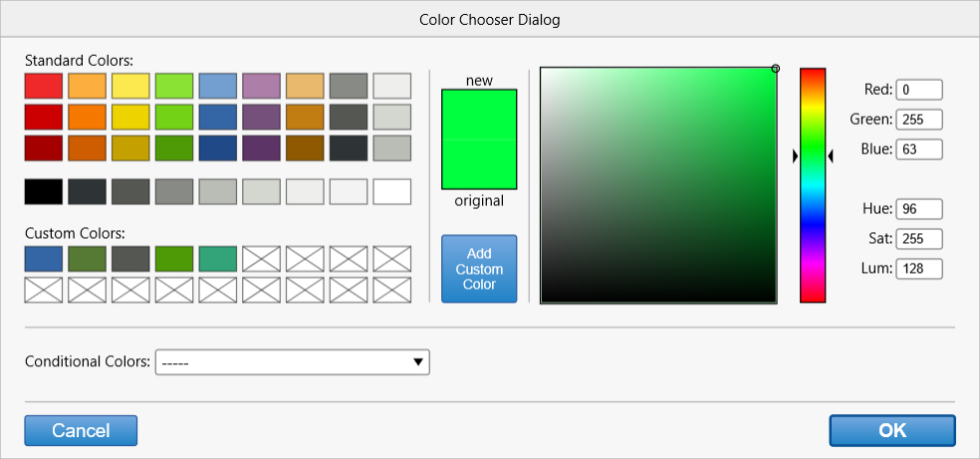Click into the Sat value field
This screenshot has height=459, width=980.
click(x=918, y=239)
